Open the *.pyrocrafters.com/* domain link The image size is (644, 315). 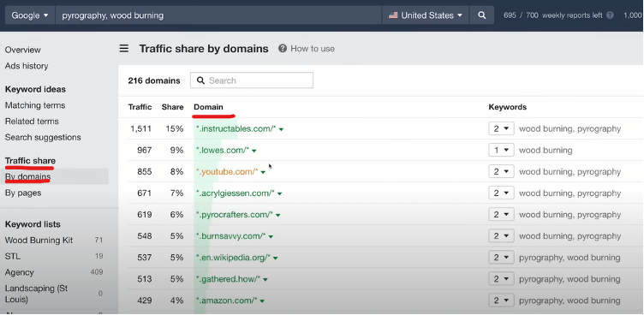pos(234,214)
